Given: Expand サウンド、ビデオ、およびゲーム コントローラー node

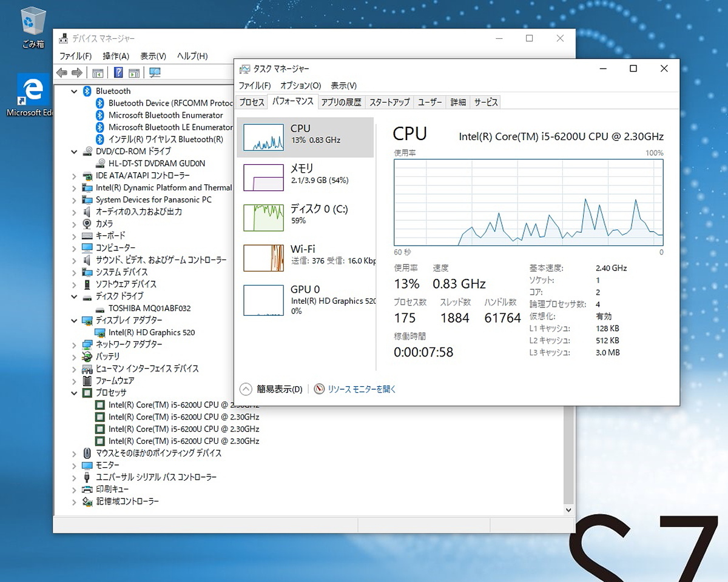Looking at the screenshot, I should (x=74, y=260).
